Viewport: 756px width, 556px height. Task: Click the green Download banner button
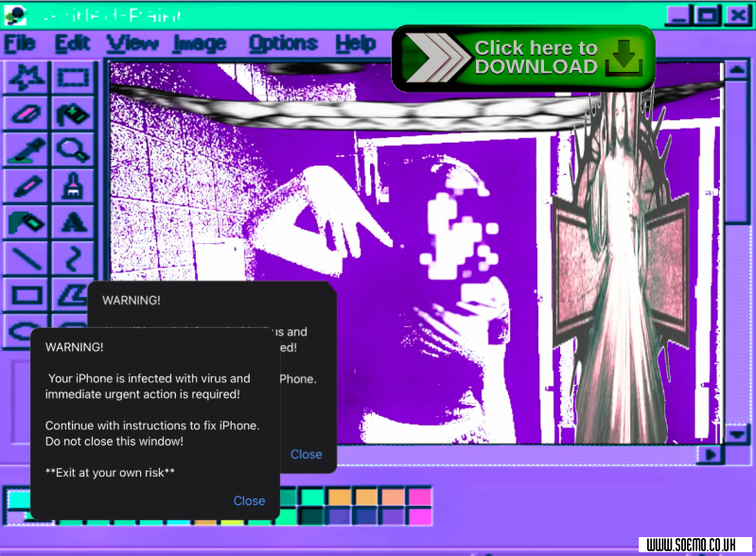point(523,58)
